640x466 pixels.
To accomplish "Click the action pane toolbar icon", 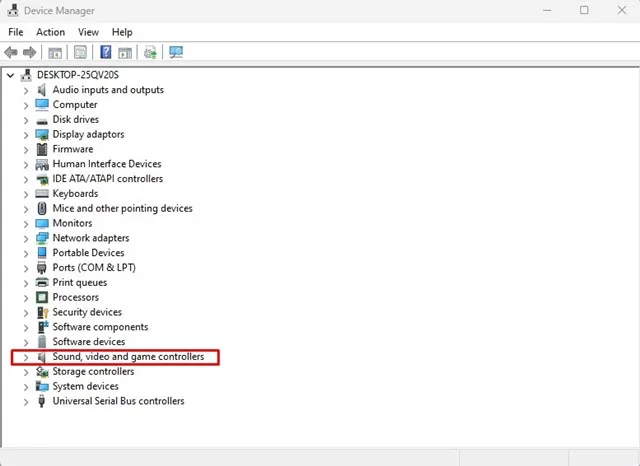I will point(125,53).
